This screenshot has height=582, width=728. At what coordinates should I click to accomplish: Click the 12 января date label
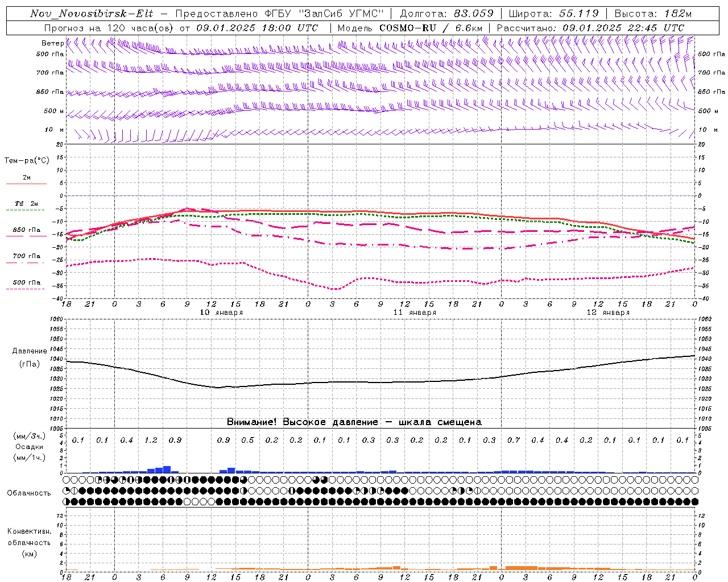coord(608,313)
